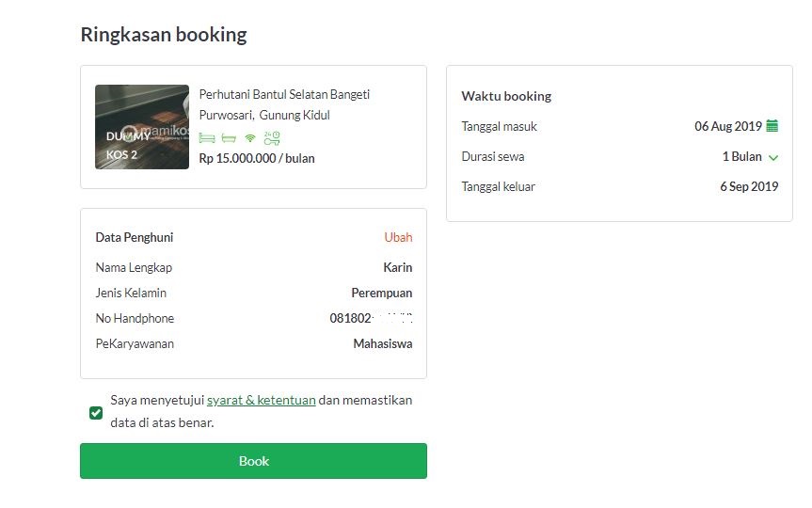Expand the Durasi sewa dropdown arrow
The image size is (812, 508).
[773, 157]
